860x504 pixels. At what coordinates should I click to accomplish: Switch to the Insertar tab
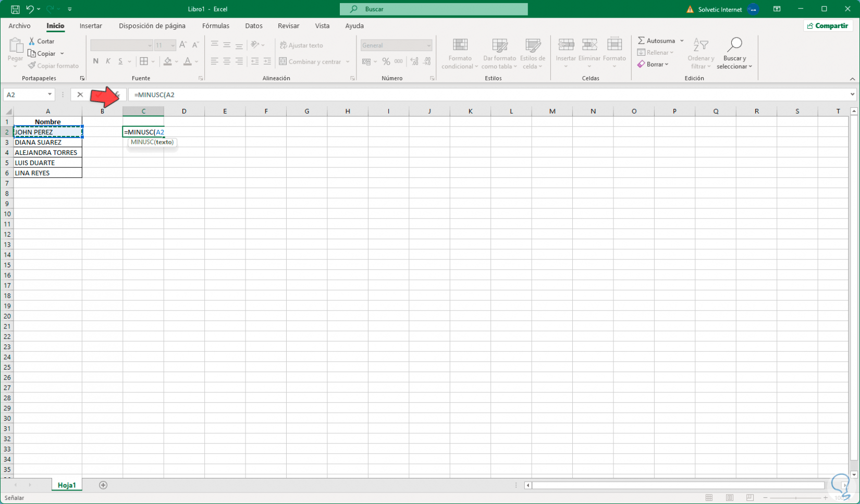91,26
